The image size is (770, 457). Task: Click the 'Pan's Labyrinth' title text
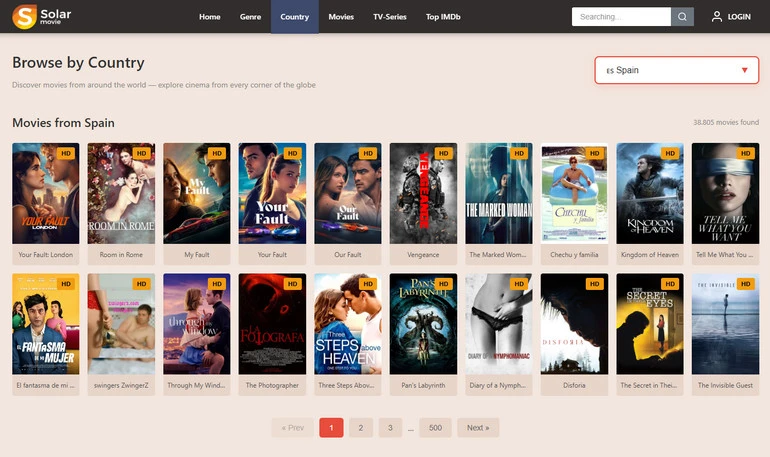(423, 385)
